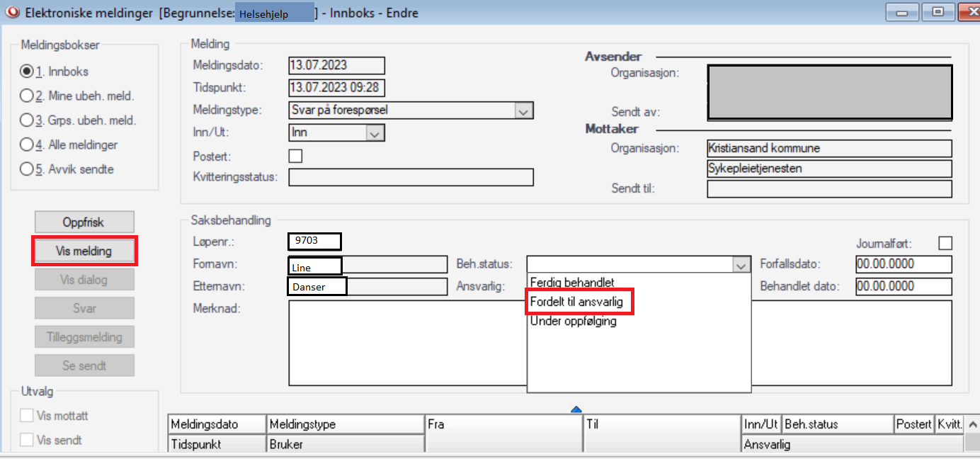Image resolution: width=980 pixels, height=459 pixels.
Task: Click the Behandlet dato field
Action: pos(903,287)
